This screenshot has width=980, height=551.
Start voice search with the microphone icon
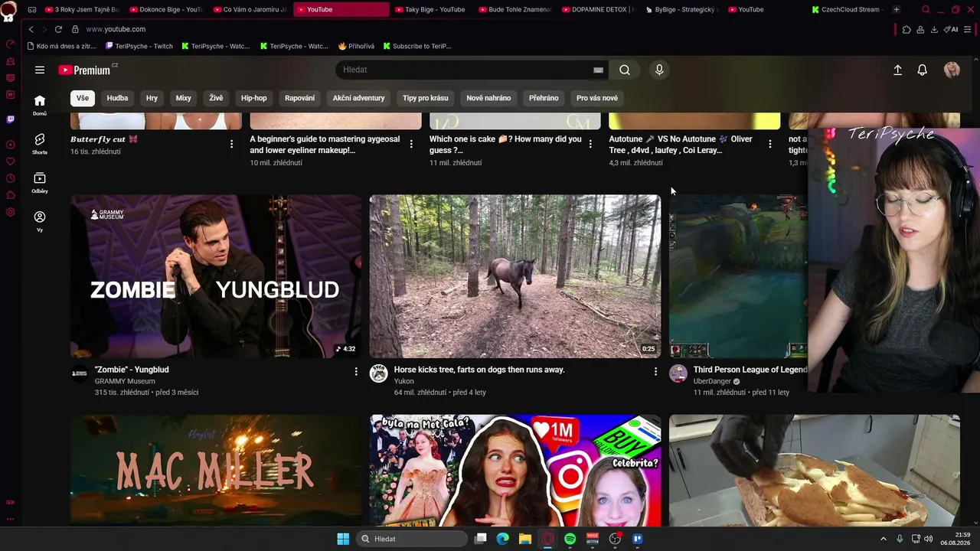click(x=659, y=70)
